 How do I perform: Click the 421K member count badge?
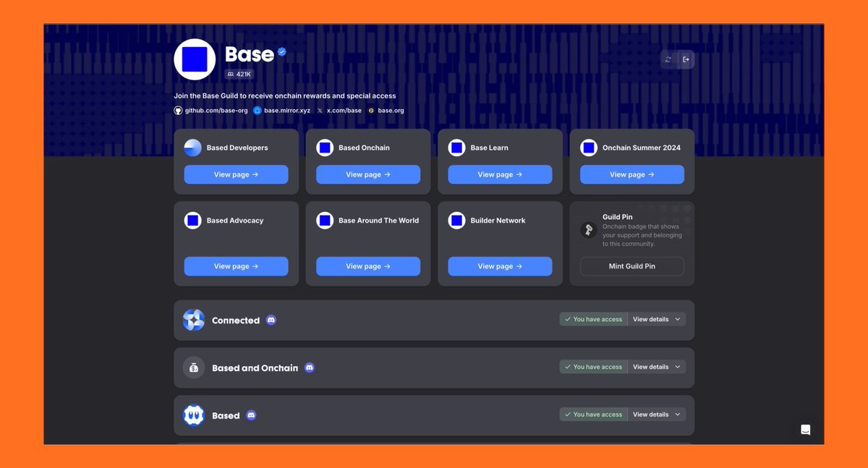[239, 74]
